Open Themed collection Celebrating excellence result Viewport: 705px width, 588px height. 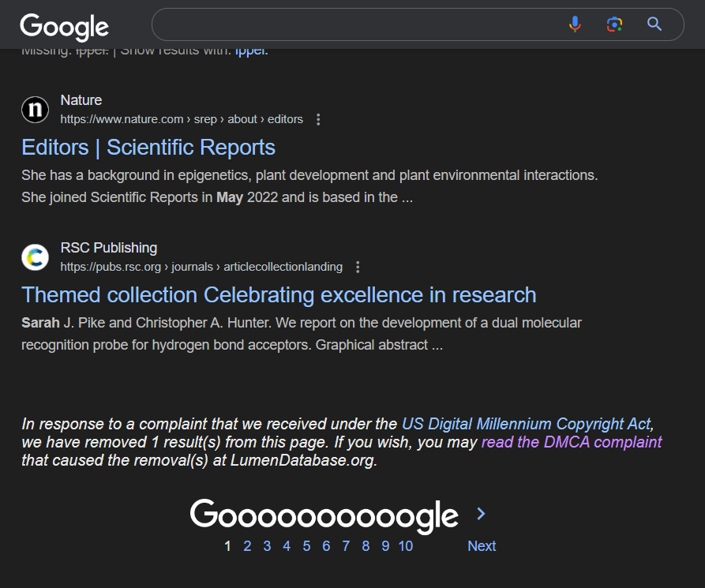pyautogui.click(x=279, y=295)
